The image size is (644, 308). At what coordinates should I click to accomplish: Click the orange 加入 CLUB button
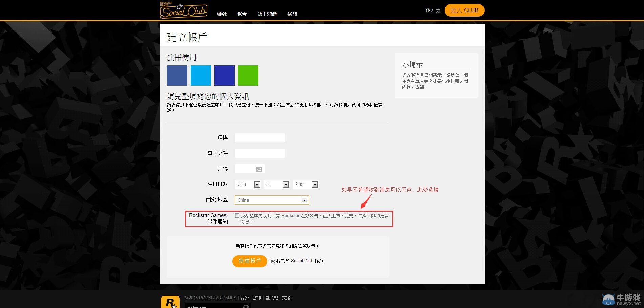tap(464, 10)
